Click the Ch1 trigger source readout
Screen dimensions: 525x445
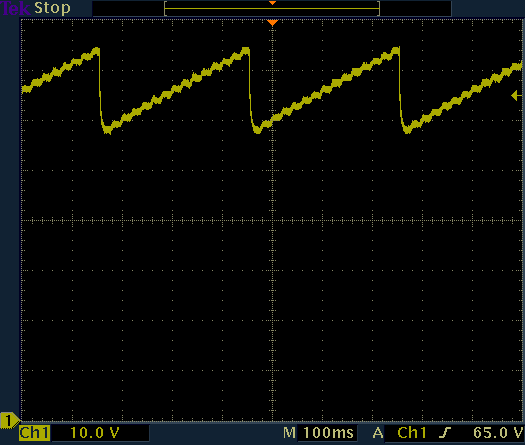pyautogui.click(x=412, y=433)
